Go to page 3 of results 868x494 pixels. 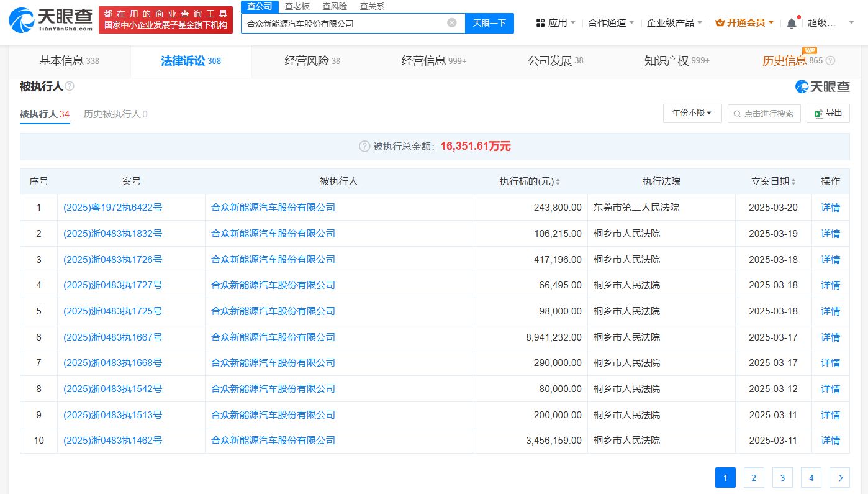(x=782, y=478)
